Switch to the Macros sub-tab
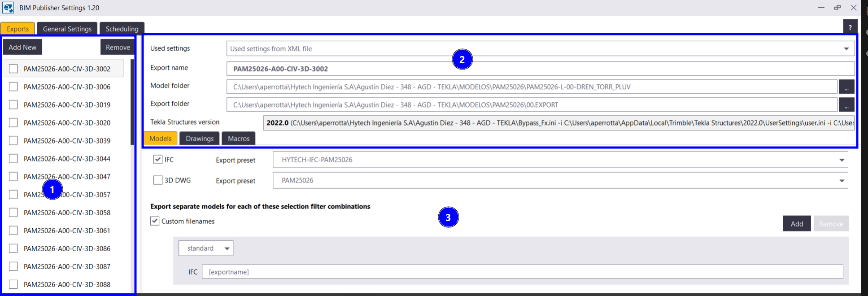 239,139
